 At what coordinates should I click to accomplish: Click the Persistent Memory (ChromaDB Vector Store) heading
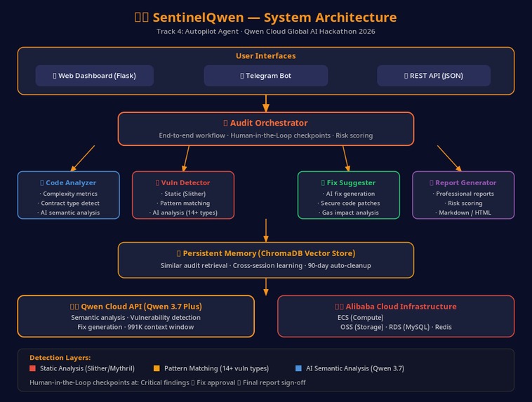266,253
